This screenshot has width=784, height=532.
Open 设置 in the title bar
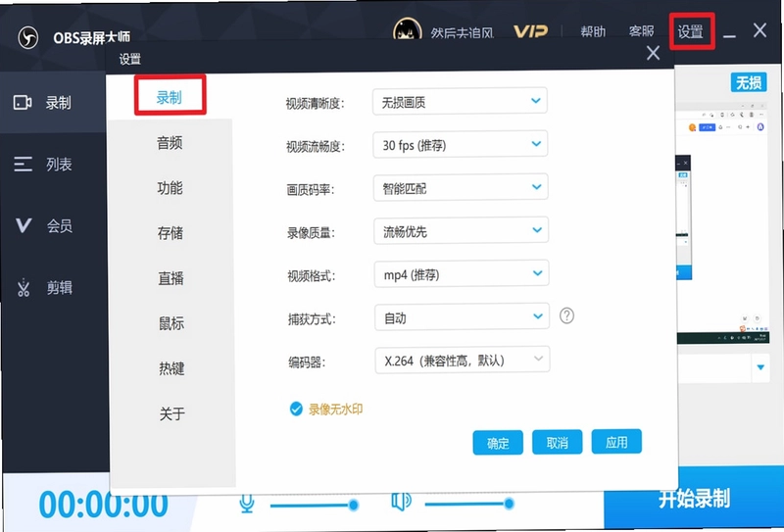pos(691,31)
